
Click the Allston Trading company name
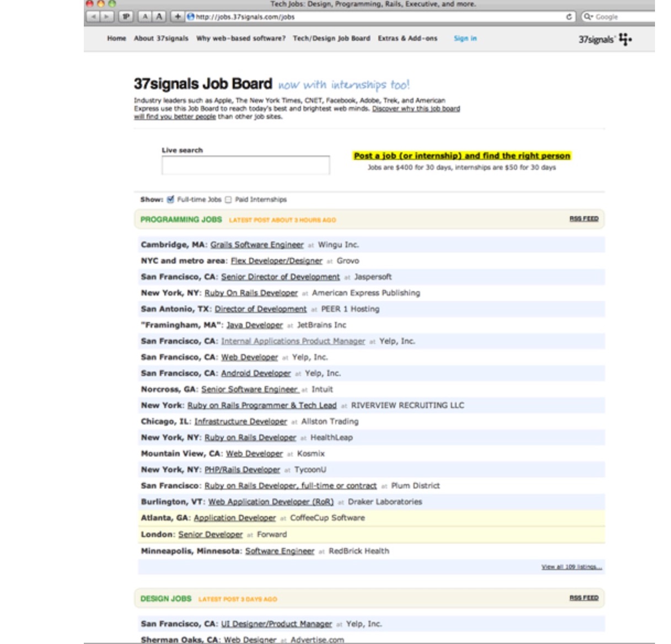pyautogui.click(x=330, y=421)
